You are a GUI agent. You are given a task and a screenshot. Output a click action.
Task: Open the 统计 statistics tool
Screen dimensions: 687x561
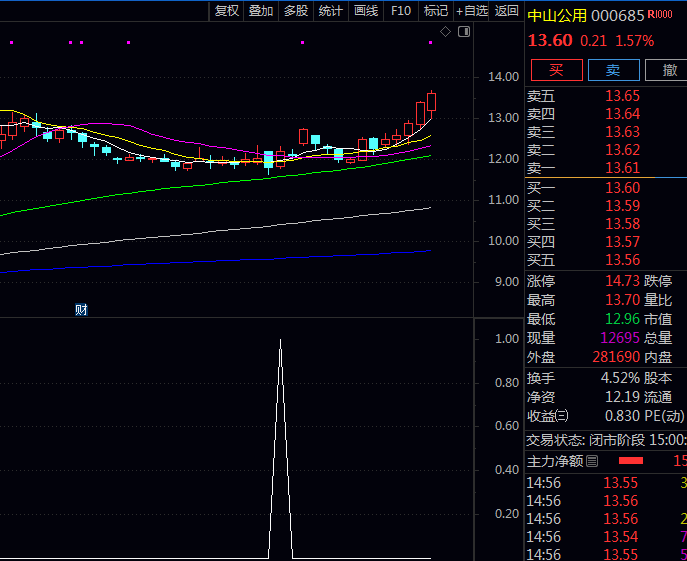tap(330, 11)
